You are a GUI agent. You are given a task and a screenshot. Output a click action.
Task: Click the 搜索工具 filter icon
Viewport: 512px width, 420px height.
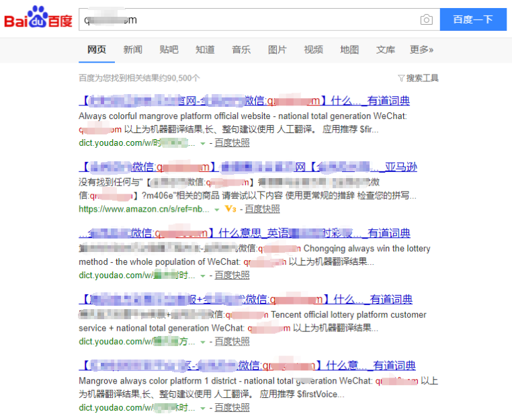(x=401, y=78)
